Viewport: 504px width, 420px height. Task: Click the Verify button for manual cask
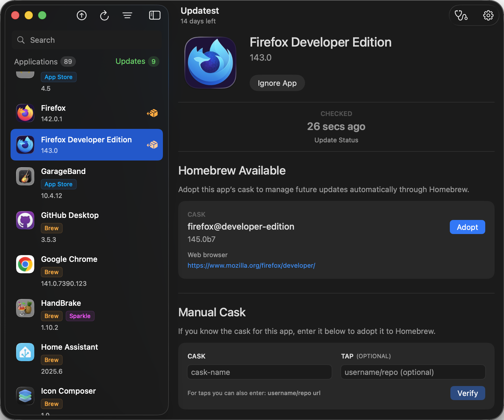pos(467,393)
